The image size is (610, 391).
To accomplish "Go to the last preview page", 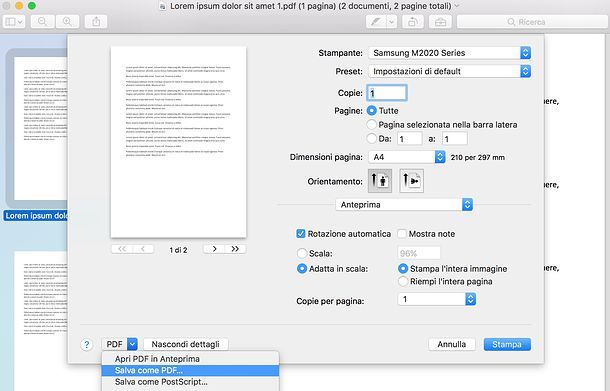I will point(235,249).
